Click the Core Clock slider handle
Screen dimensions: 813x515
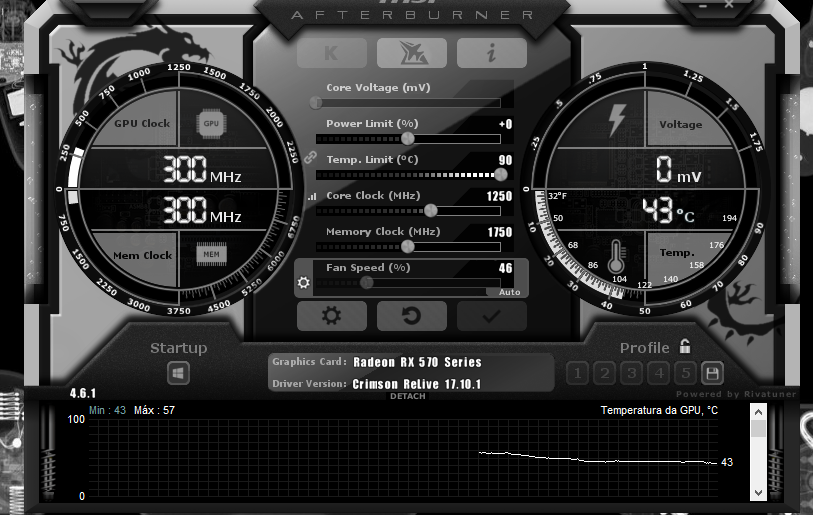click(x=431, y=211)
